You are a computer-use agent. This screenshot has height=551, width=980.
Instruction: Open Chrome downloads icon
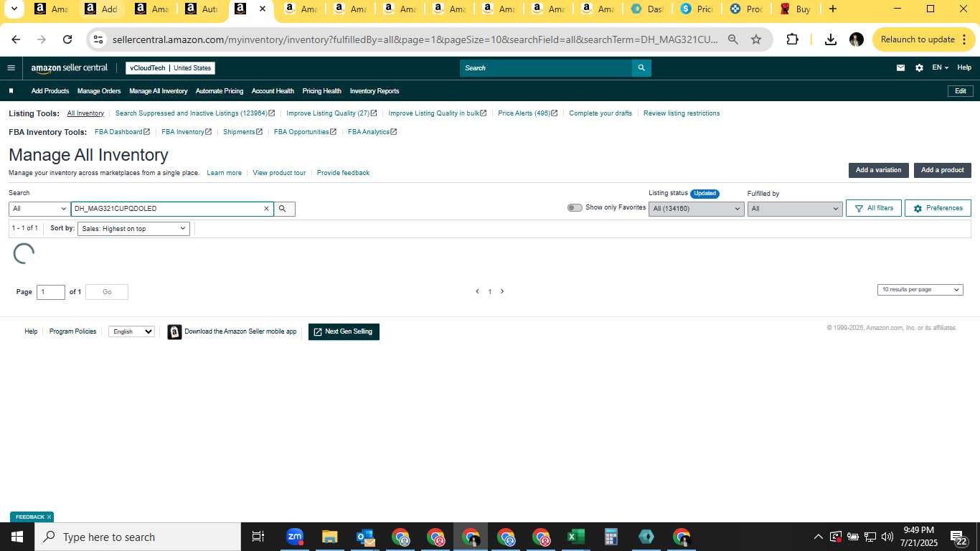pos(831,39)
